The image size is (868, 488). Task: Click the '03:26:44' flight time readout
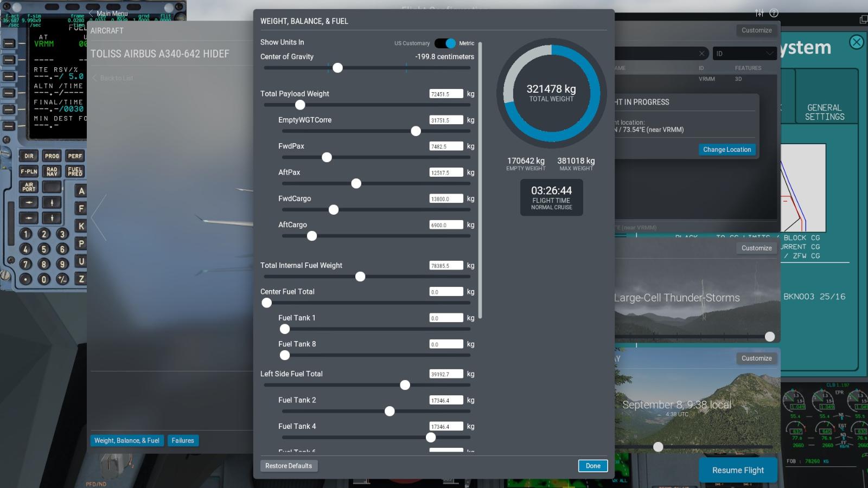tap(551, 191)
